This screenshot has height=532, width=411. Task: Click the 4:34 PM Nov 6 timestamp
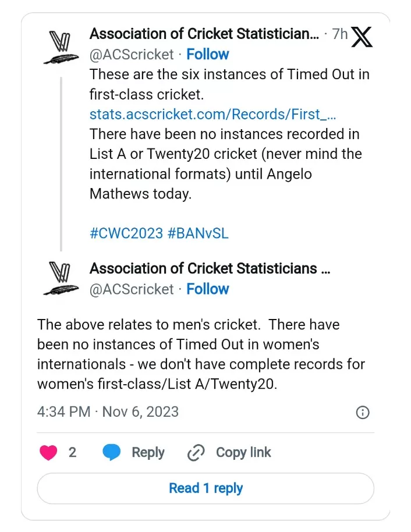coord(108,412)
